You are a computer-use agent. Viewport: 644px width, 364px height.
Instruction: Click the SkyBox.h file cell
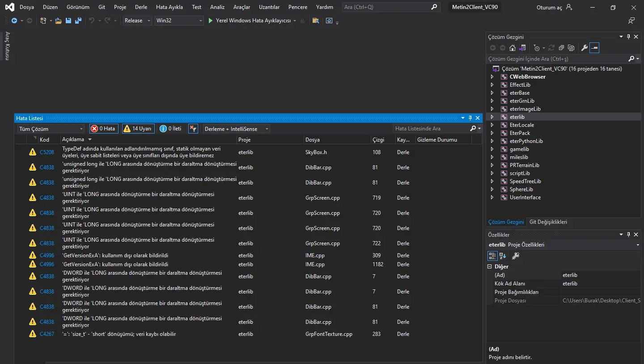(x=316, y=152)
